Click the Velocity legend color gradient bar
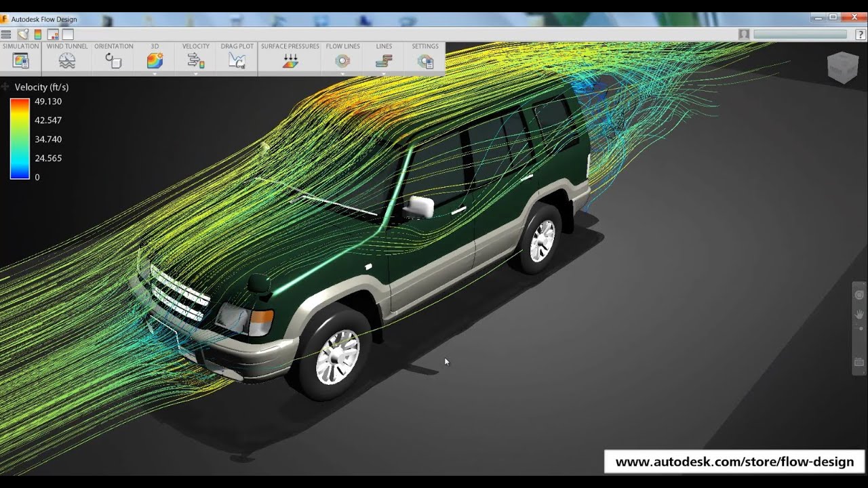The width and height of the screenshot is (868, 488). click(20, 138)
